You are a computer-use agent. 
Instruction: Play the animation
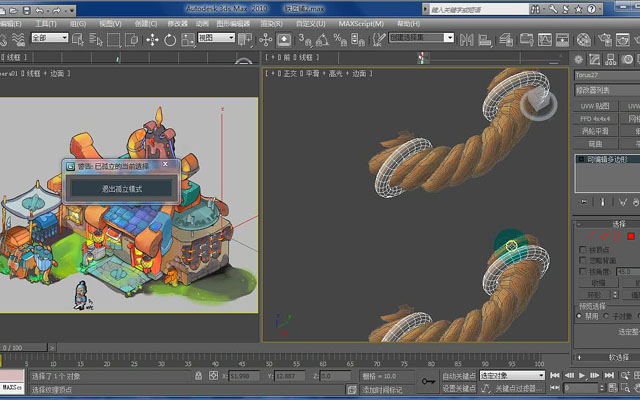coord(582,375)
